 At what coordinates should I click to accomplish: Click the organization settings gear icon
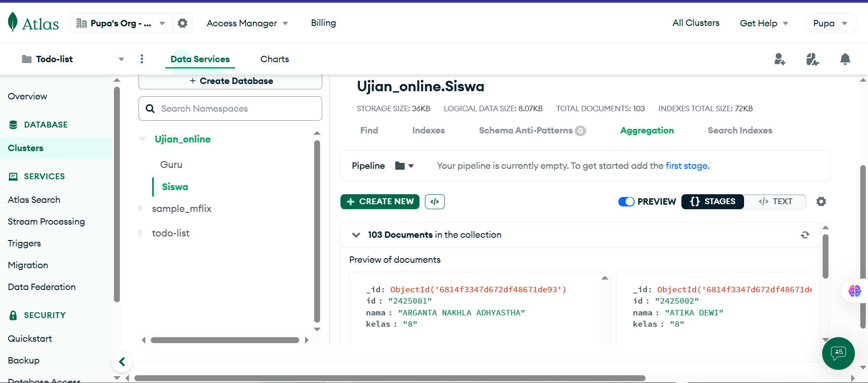pyautogui.click(x=182, y=23)
